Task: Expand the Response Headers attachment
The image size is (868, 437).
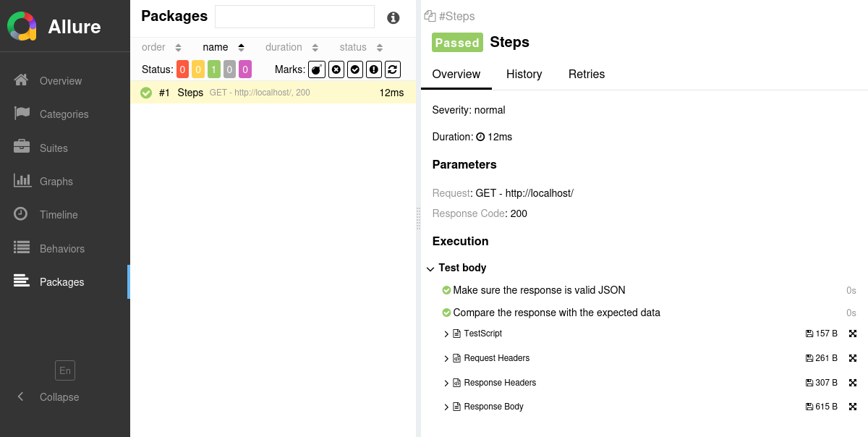Action: pos(446,383)
